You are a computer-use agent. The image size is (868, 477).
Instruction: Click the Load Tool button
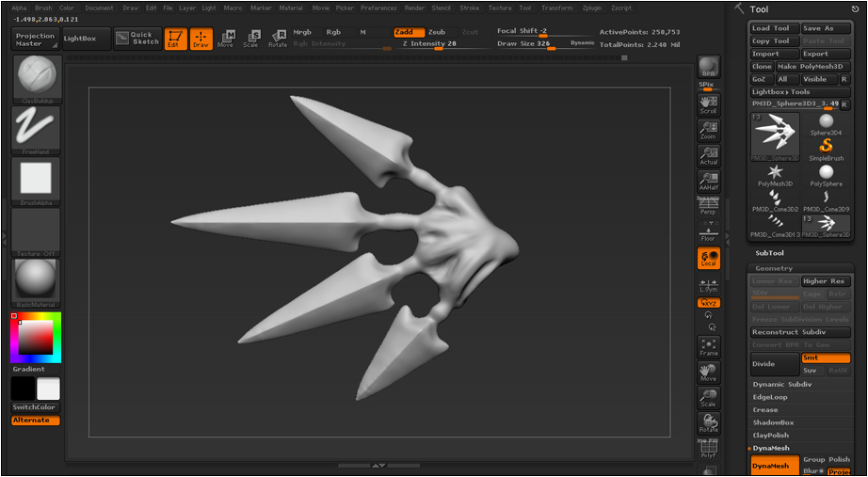pos(775,28)
